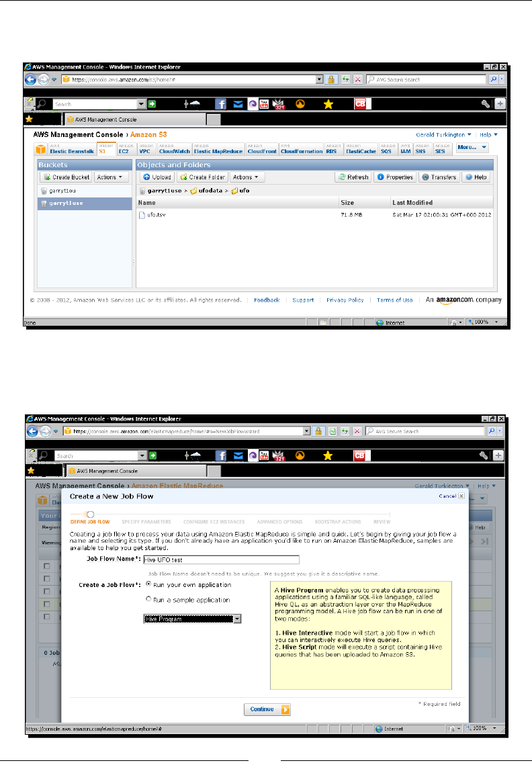The width and height of the screenshot is (532, 767).
Task: Open the Gerald Turkington account menu in the S3 window
Action: point(443,134)
